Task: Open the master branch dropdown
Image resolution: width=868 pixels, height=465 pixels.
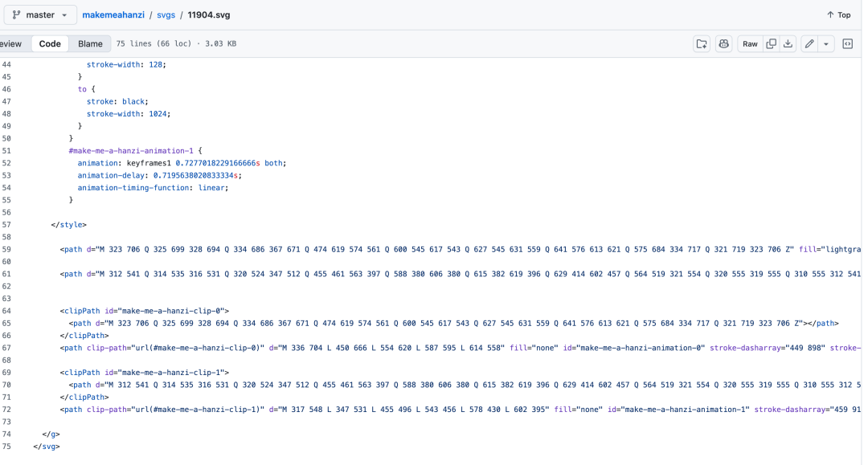Action: pos(40,15)
